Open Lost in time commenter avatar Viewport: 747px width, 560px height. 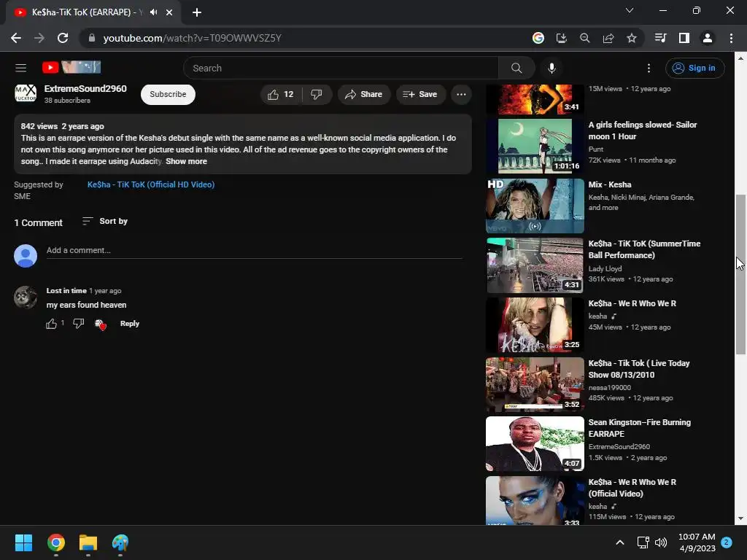pos(26,297)
